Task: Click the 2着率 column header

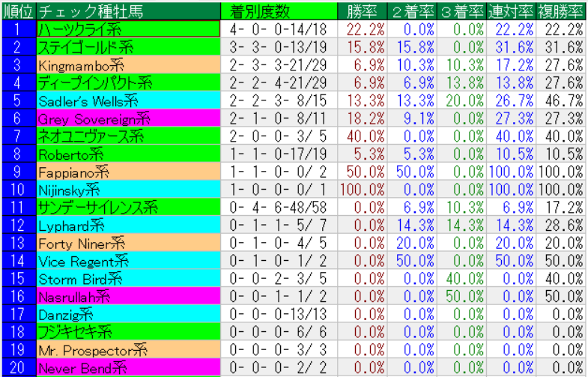Action: coord(411,12)
